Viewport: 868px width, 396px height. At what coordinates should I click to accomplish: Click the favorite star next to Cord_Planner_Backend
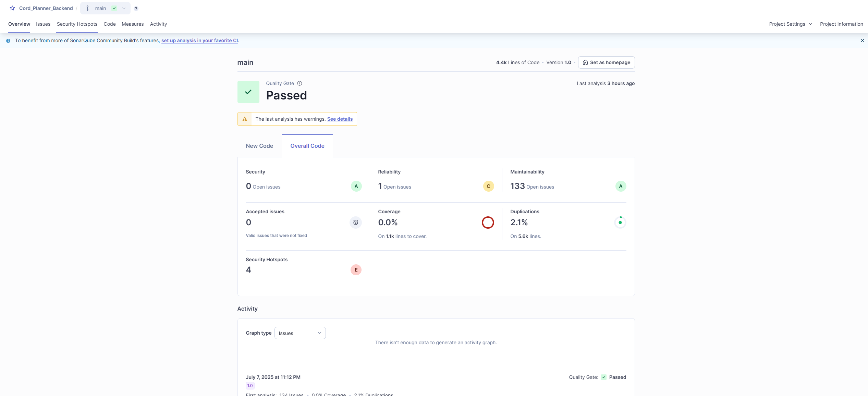tap(12, 8)
